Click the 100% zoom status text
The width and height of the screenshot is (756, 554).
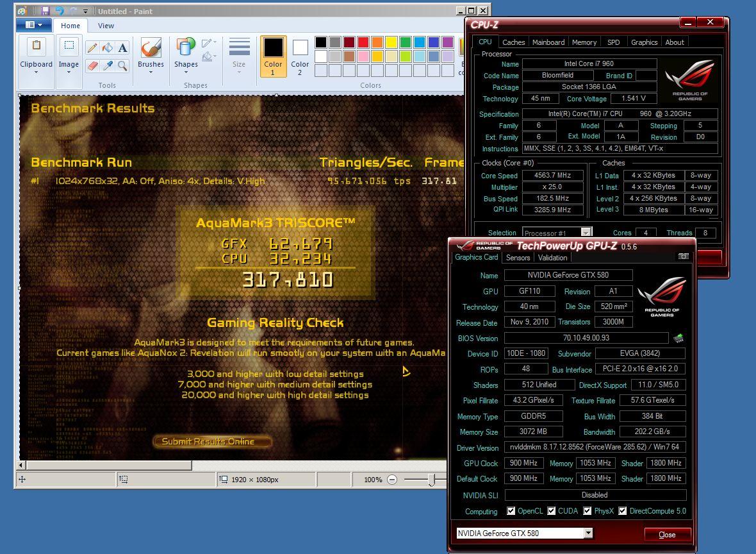(373, 480)
